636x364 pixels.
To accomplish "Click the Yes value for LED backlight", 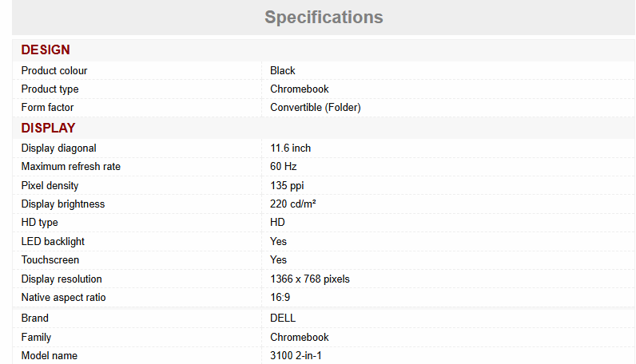I will coord(279,242).
